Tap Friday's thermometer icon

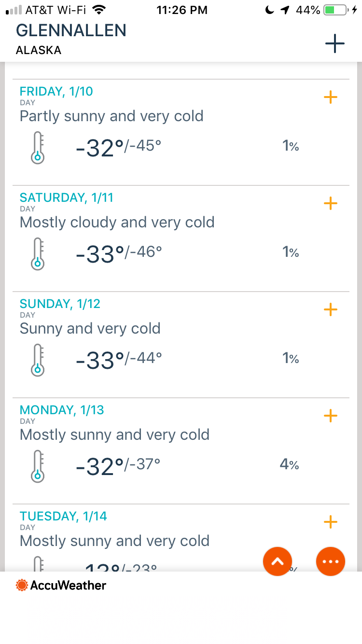[x=38, y=148]
